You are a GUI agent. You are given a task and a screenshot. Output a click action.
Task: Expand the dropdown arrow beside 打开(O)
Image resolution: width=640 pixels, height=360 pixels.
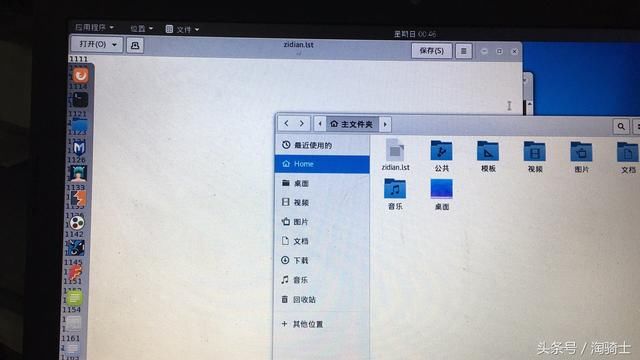pyautogui.click(x=114, y=44)
